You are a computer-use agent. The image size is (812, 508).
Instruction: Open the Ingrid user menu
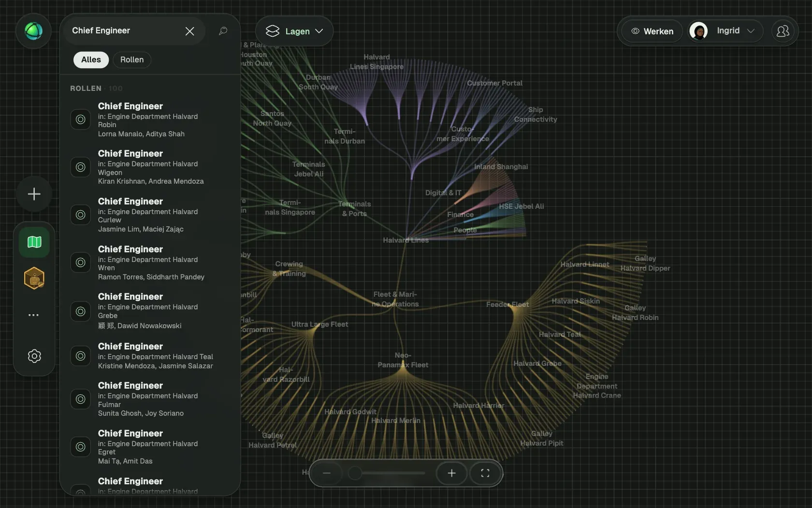click(x=725, y=31)
